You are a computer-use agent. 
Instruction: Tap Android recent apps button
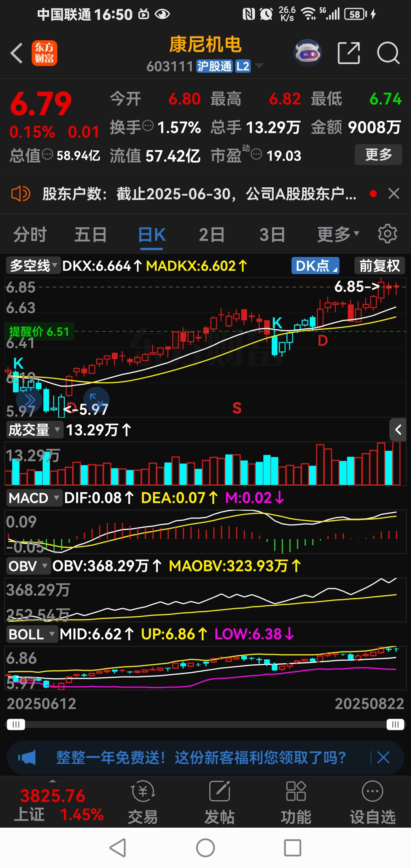[x=293, y=848]
